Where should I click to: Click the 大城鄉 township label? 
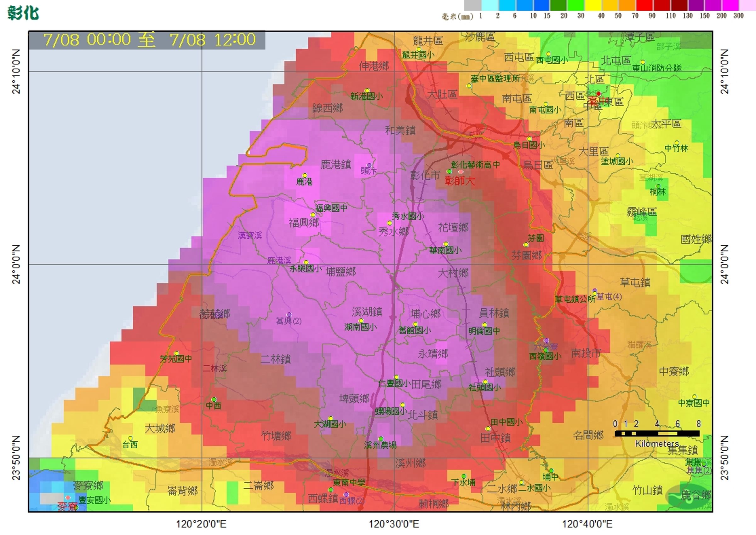click(x=160, y=428)
